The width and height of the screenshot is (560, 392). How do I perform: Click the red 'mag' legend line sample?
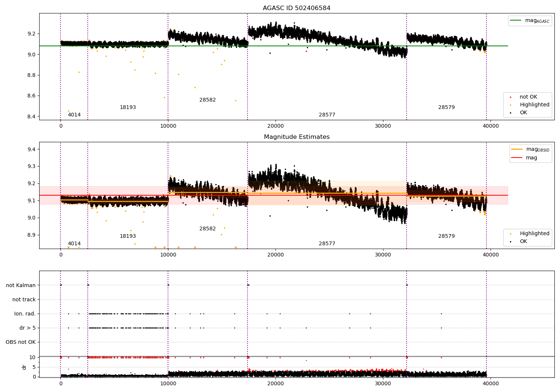click(x=517, y=158)
